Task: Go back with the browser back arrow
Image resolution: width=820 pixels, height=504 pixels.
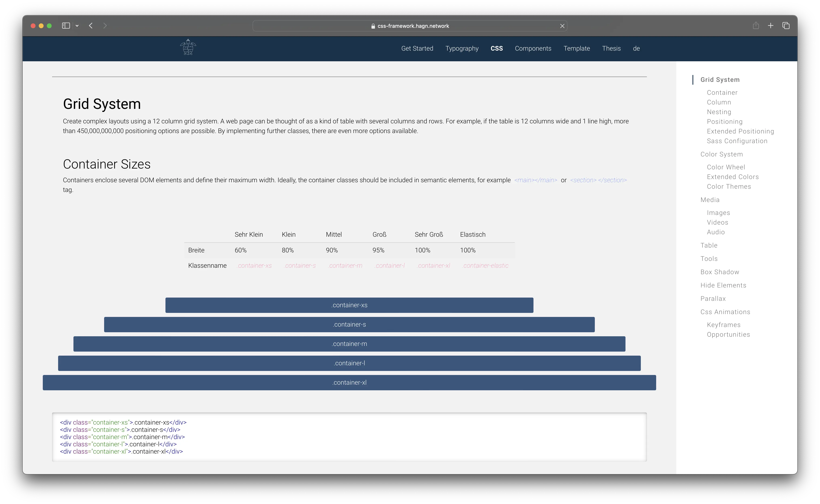Action: 91,26
